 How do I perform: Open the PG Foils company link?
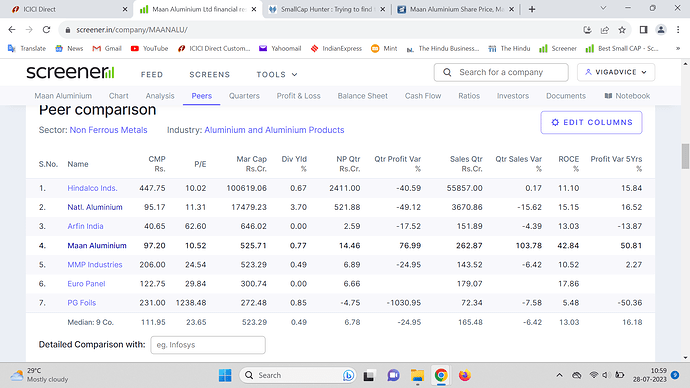[81, 303]
